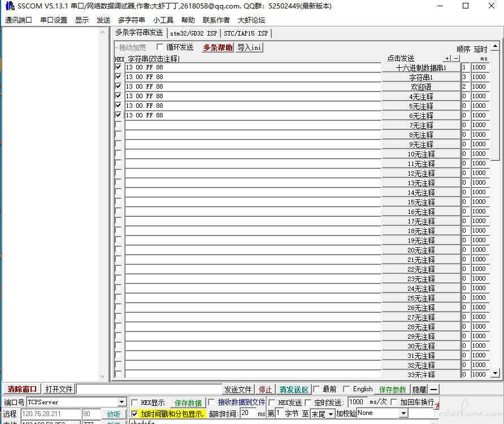Enable 循环发送 loop sending checkbox
Screen dimensions: 504x424
(x=160, y=47)
